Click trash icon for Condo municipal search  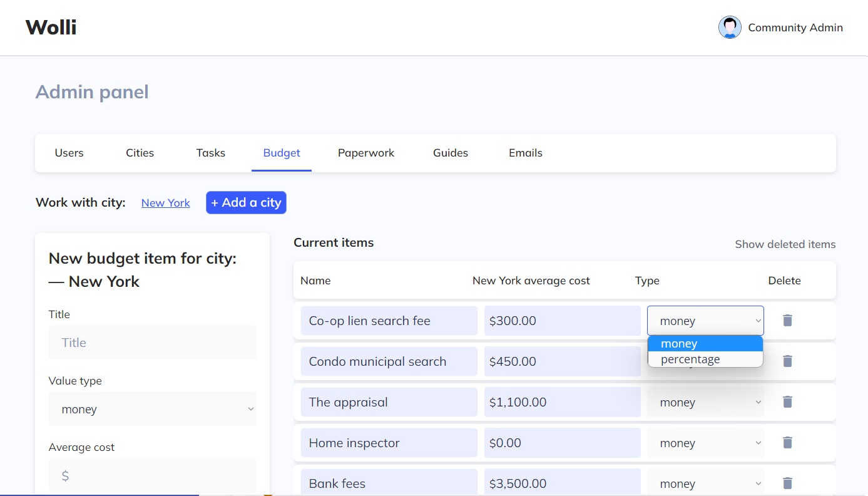pos(787,361)
